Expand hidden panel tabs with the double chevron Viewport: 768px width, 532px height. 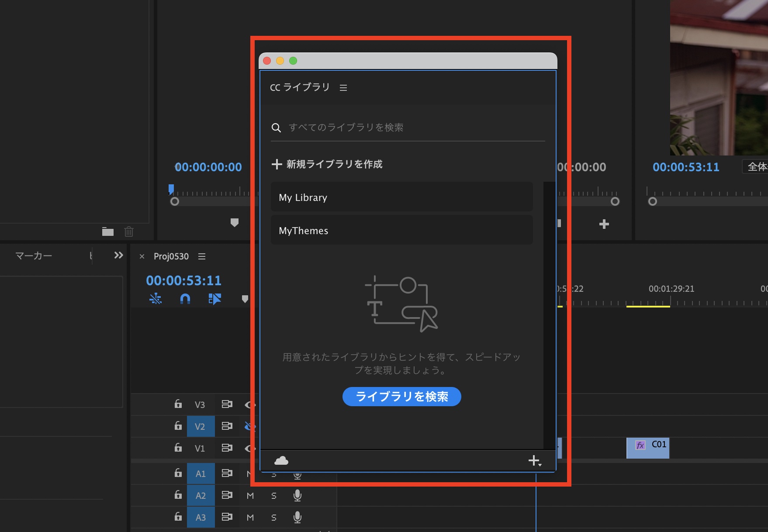(118, 255)
